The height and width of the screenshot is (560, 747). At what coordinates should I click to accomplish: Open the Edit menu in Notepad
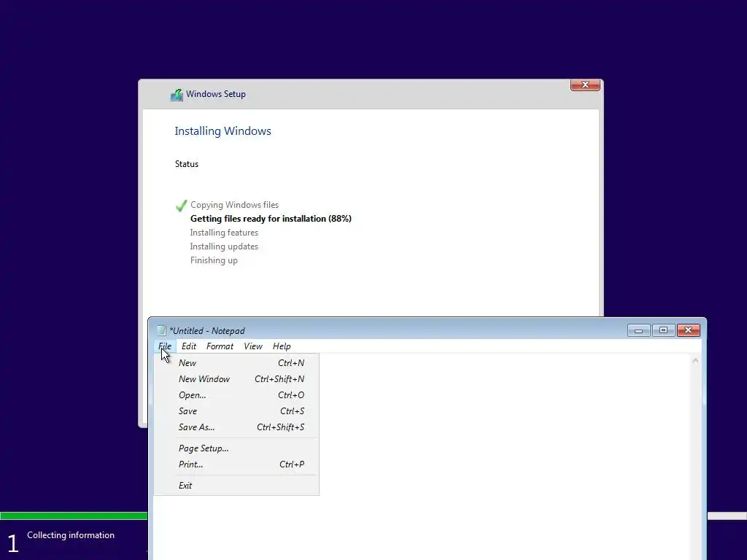(x=189, y=346)
